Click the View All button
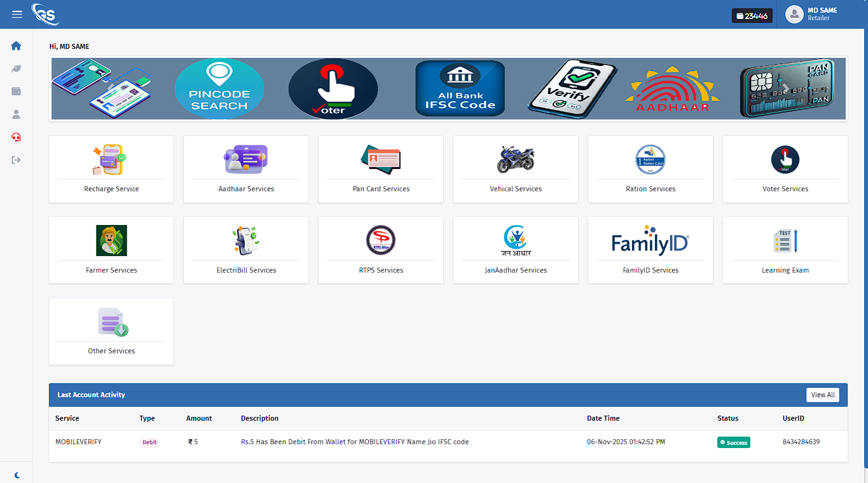The height and width of the screenshot is (483, 868). pyautogui.click(x=822, y=395)
